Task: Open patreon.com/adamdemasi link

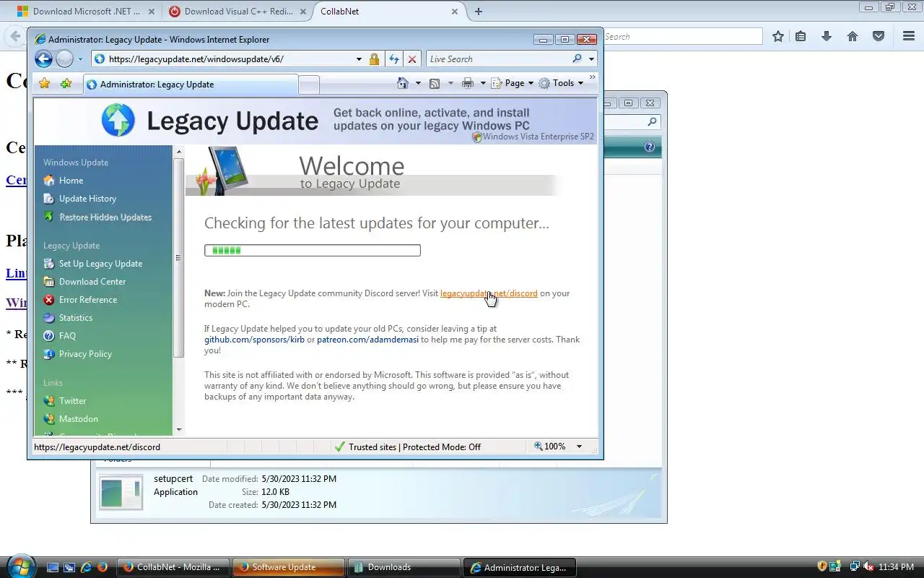Action: [367, 340]
